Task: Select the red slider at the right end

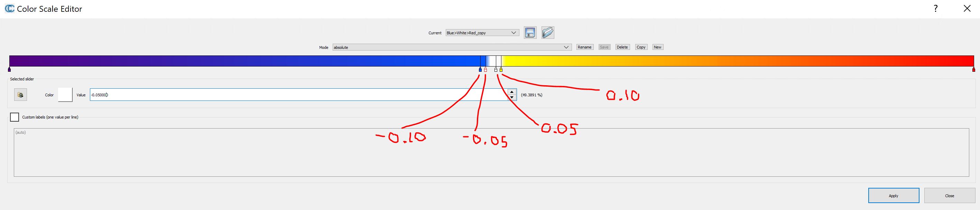Action: (973, 69)
